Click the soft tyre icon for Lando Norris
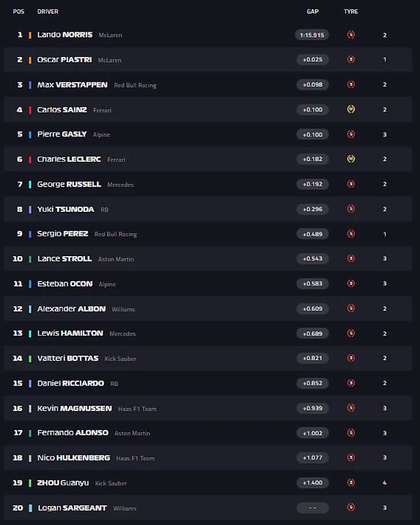 351,35
